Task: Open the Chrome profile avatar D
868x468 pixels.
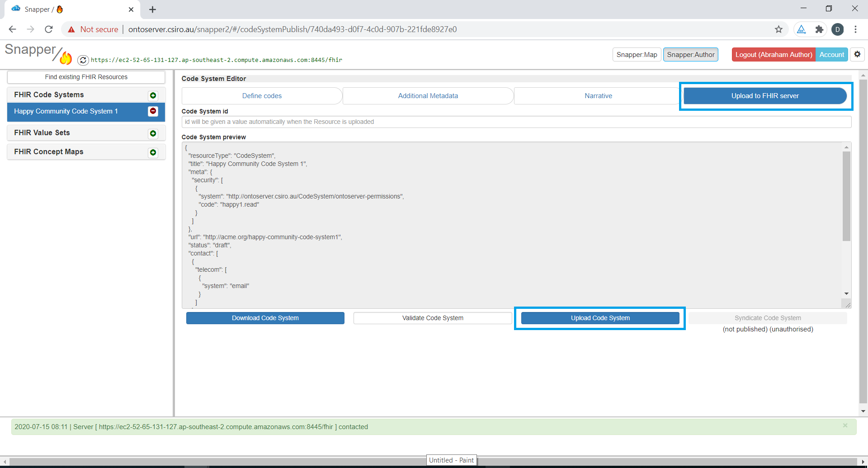Action: (x=837, y=29)
